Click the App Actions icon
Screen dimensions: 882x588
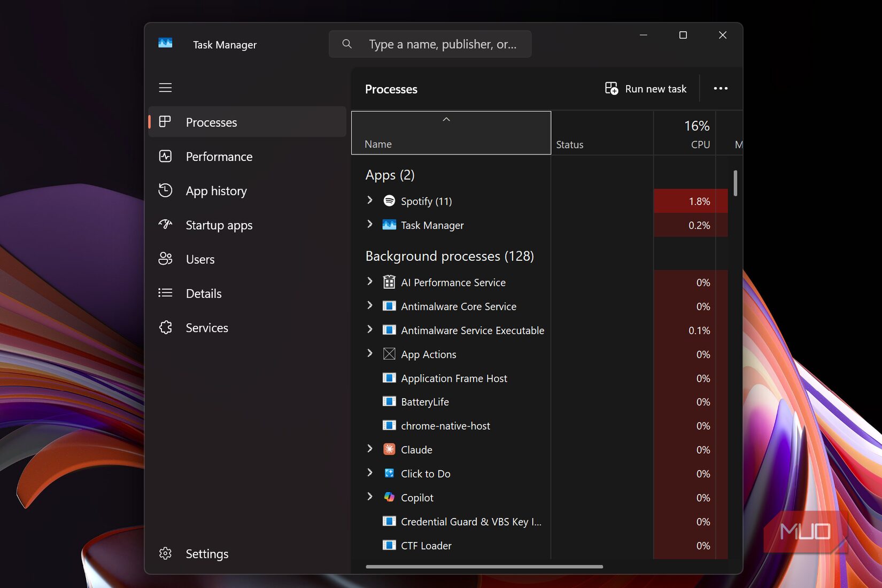click(x=389, y=354)
